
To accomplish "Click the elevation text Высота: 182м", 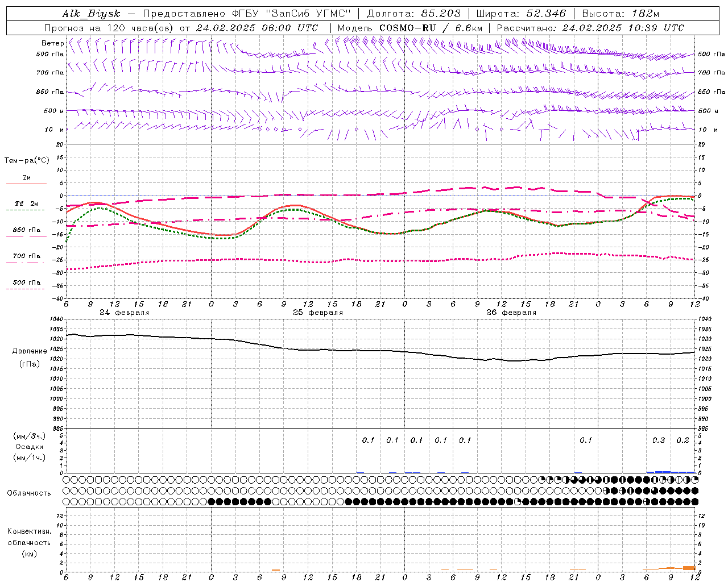I will (621, 14).
